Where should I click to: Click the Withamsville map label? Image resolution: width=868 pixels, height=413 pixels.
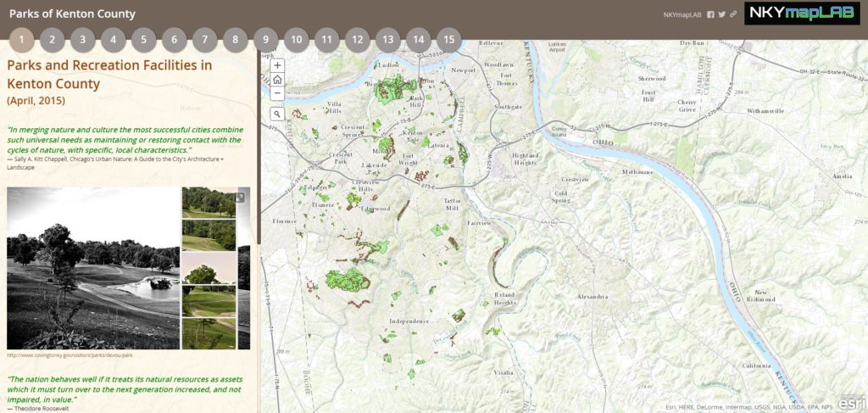click(x=765, y=111)
